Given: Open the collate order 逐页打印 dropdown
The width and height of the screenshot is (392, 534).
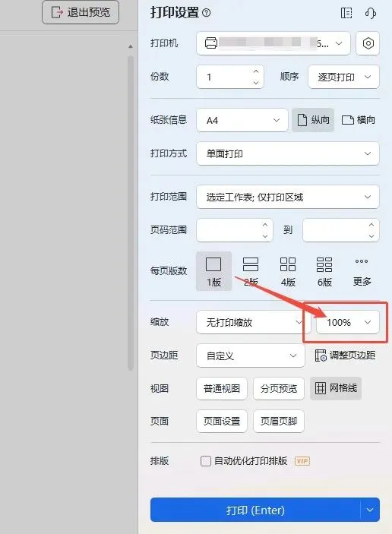Looking at the screenshot, I should pyautogui.click(x=343, y=77).
